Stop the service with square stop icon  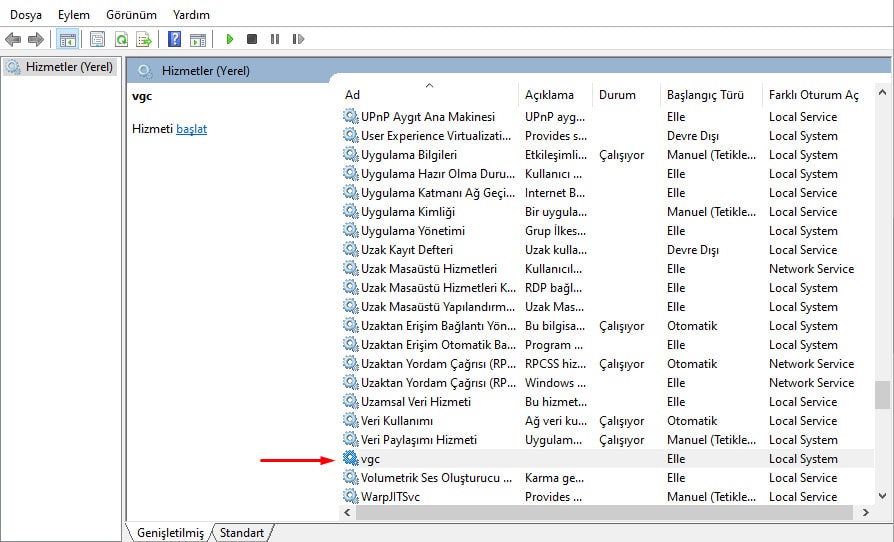click(252, 39)
